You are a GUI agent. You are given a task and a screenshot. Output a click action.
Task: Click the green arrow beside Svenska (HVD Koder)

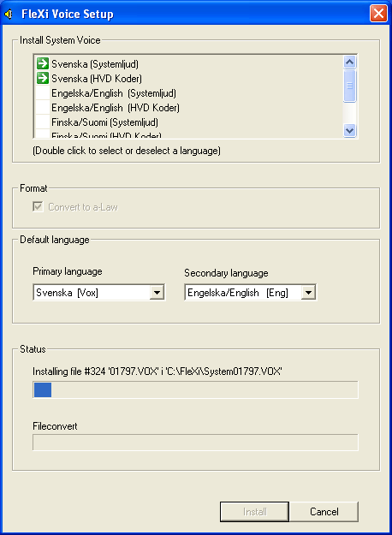coord(43,78)
